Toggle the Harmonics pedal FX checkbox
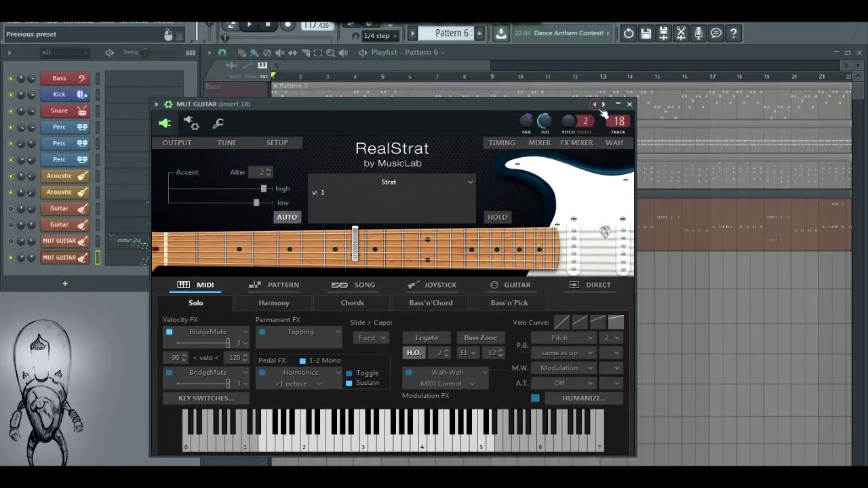Viewport: 868px width, 488px height. (262, 373)
